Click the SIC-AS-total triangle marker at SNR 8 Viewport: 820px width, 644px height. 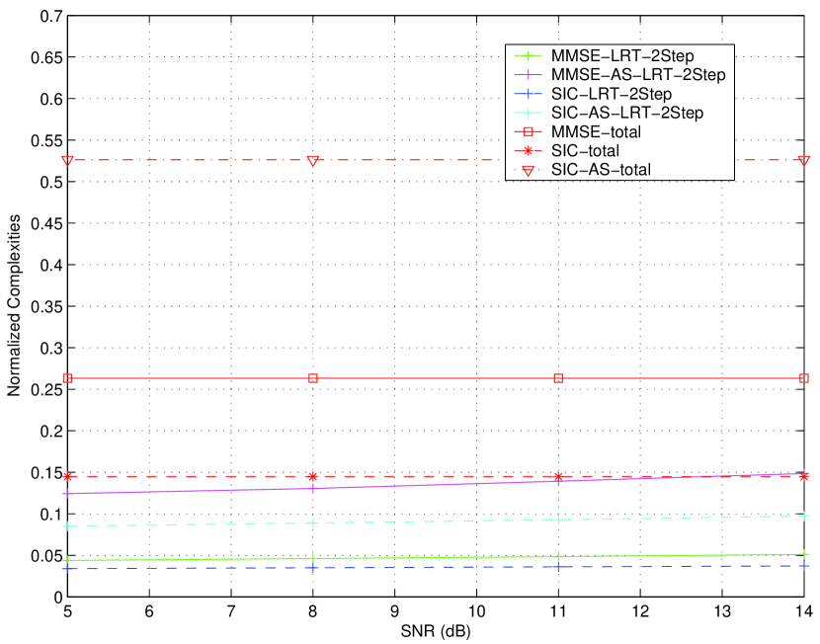pos(313,160)
